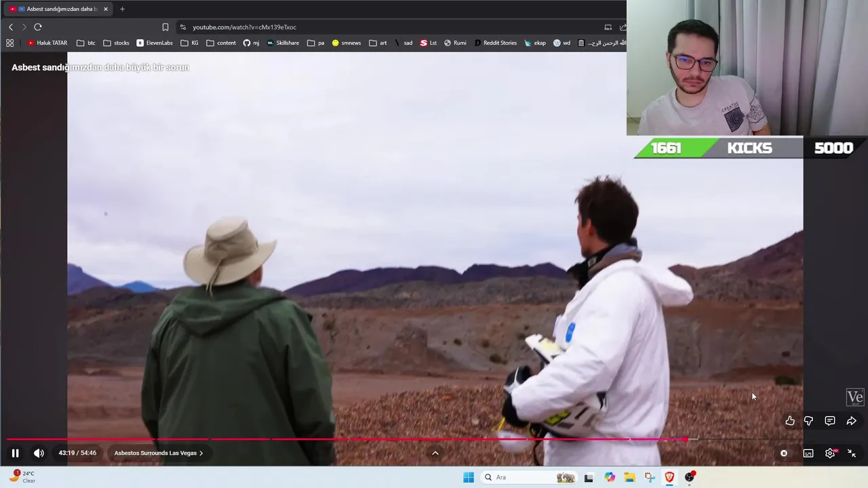The width and height of the screenshot is (868, 488).
Task: Click the 'Ve' channel watermark on the video
Action: pyautogui.click(x=855, y=398)
